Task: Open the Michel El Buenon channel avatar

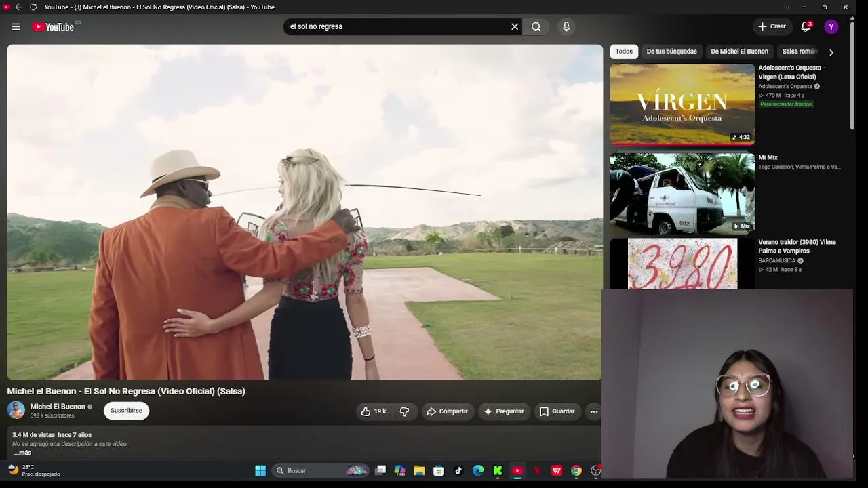Action: (16, 410)
